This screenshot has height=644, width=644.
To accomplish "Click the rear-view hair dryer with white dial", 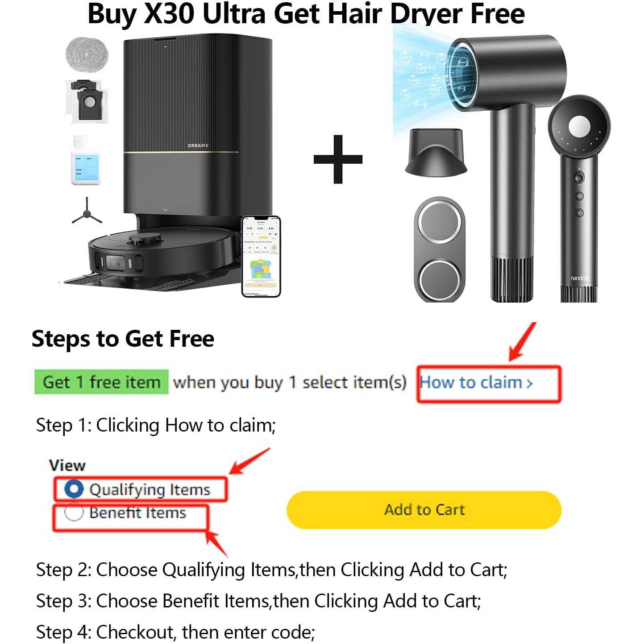I will (579, 198).
